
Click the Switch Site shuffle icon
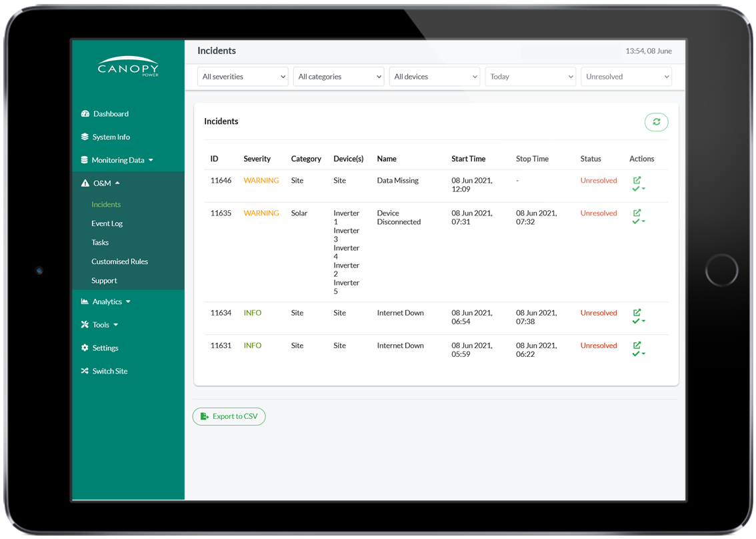pos(85,371)
